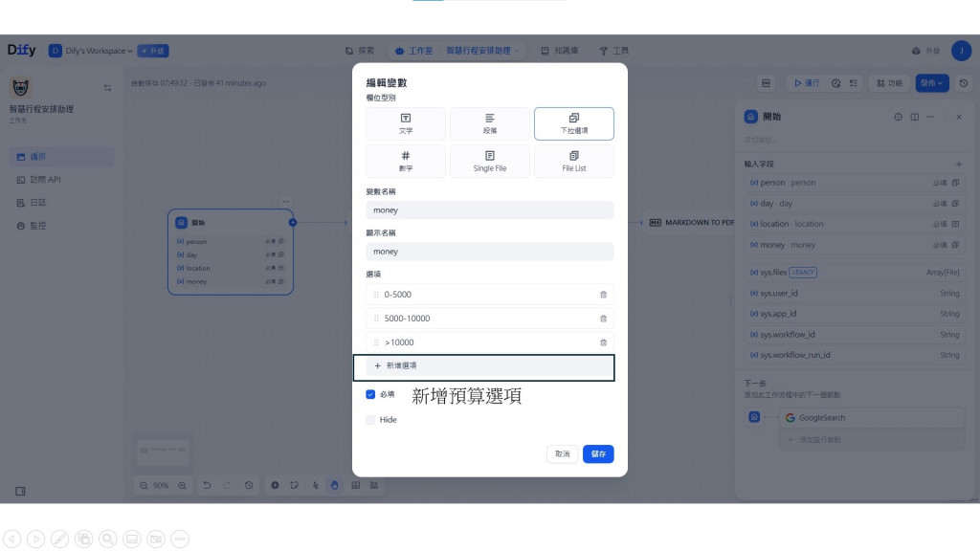Image resolution: width=980 pixels, height=551 pixels.
Task: Select the MARKDOWN TO PDF node
Action: click(691, 222)
